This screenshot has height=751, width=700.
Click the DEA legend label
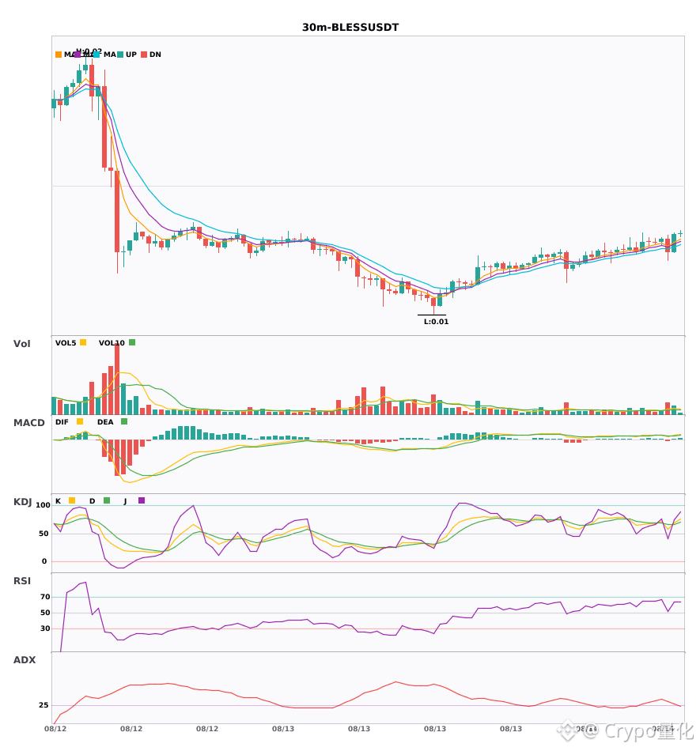105,422
